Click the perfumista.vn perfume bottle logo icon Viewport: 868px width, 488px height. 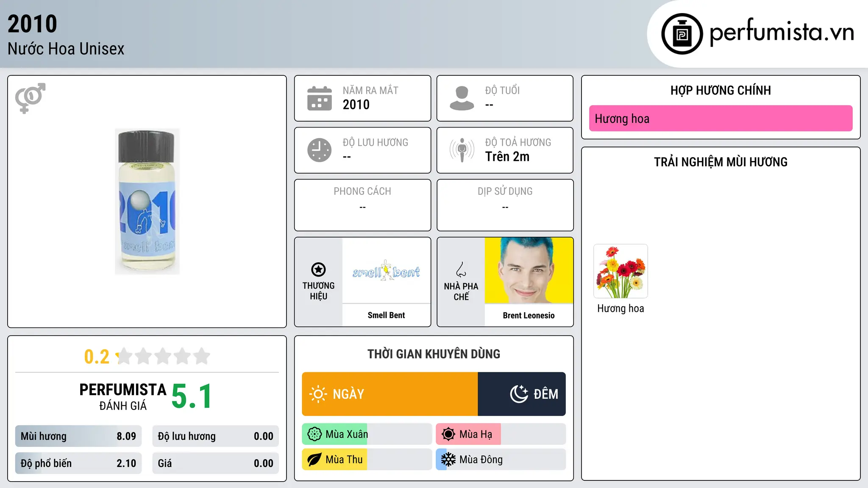[x=682, y=34]
